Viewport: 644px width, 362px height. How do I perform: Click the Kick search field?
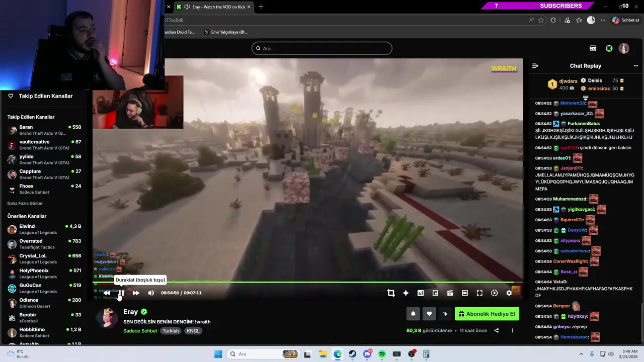click(322, 48)
